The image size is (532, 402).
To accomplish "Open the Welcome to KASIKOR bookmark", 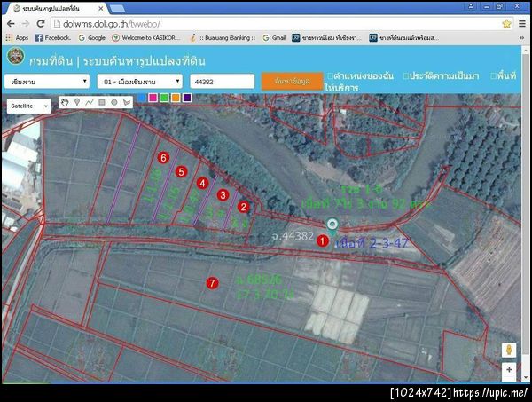I will pyautogui.click(x=146, y=37).
